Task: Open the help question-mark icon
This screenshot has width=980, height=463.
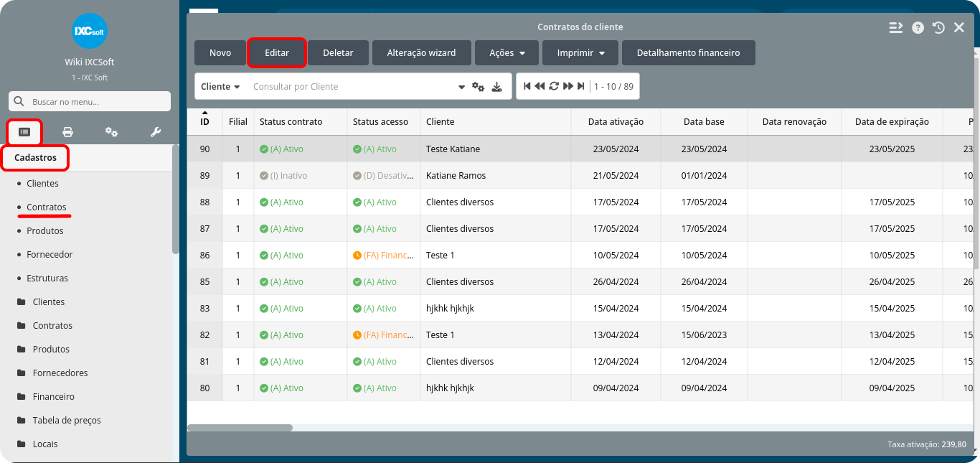Action: (918, 28)
